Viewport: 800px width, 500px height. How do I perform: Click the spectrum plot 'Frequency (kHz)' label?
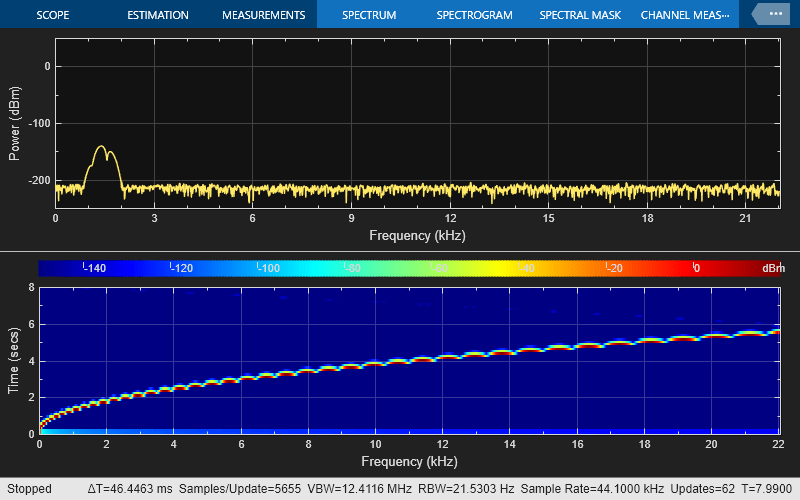417,236
